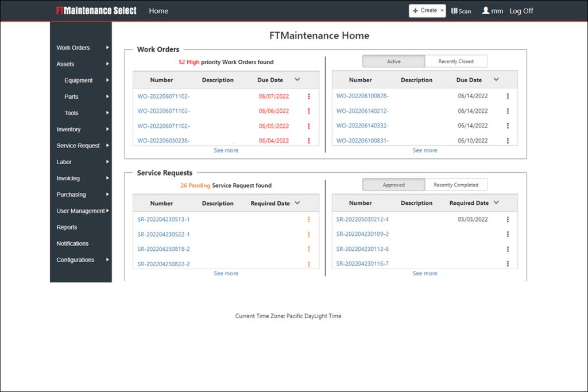
Task: Open kebab menu for SR-202204250822-2
Action: (309, 264)
